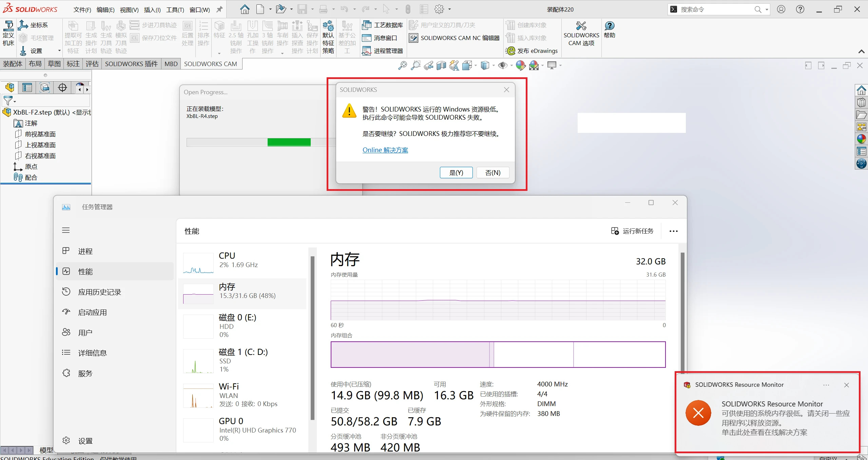The width and height of the screenshot is (868, 460).
Task: Open Task Manager three-dots more options
Action: pyautogui.click(x=673, y=231)
